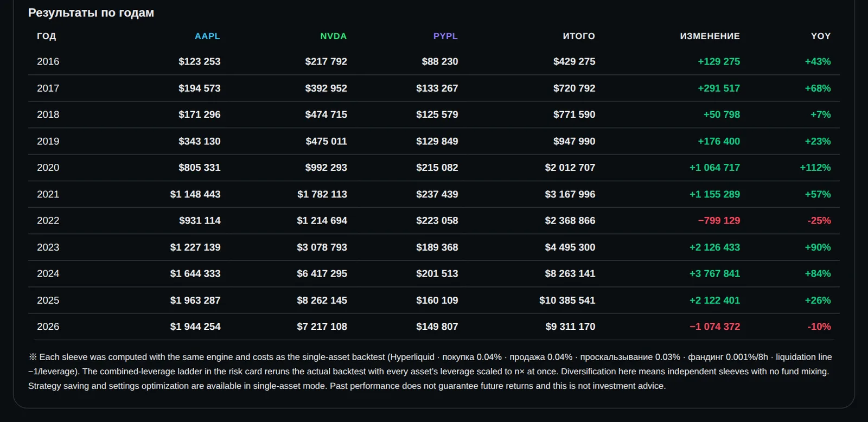Click the PYPL column header
The height and width of the screenshot is (422, 868).
click(x=445, y=36)
